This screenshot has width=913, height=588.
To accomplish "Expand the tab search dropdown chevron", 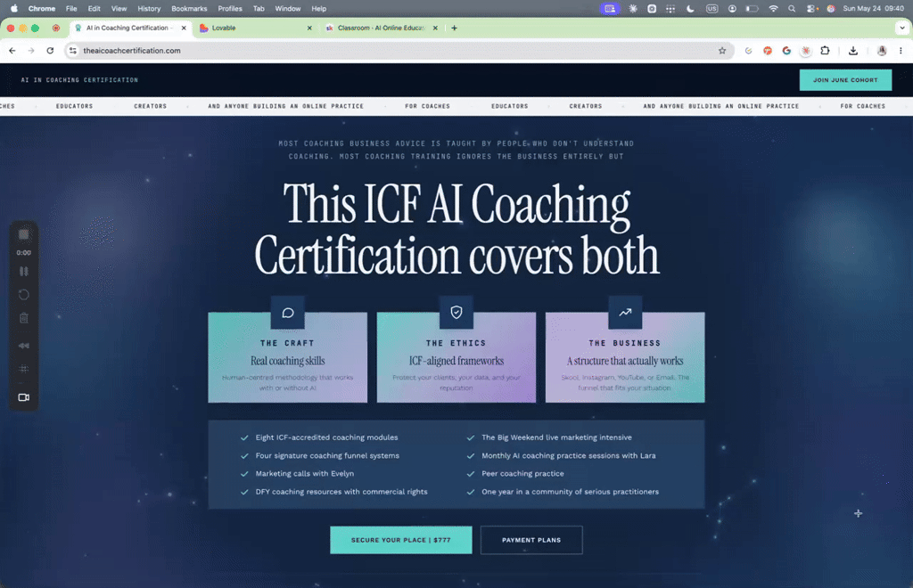I will click(902, 28).
